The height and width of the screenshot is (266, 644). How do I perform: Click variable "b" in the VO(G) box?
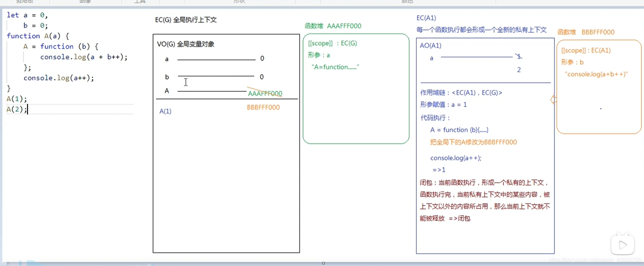click(x=167, y=77)
